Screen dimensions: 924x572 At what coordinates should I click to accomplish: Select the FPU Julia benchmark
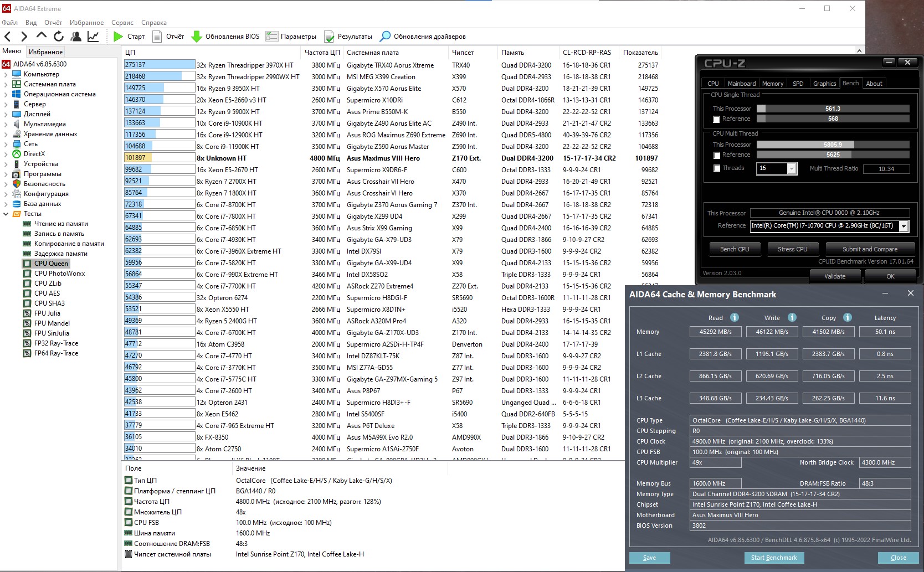[x=47, y=313]
